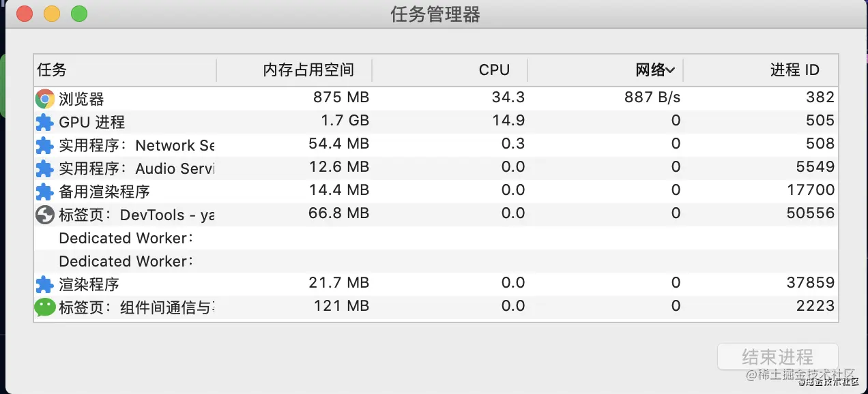Screen dimensions: 868x394
Task: Click the 887 B/s network value
Action: tap(652, 98)
